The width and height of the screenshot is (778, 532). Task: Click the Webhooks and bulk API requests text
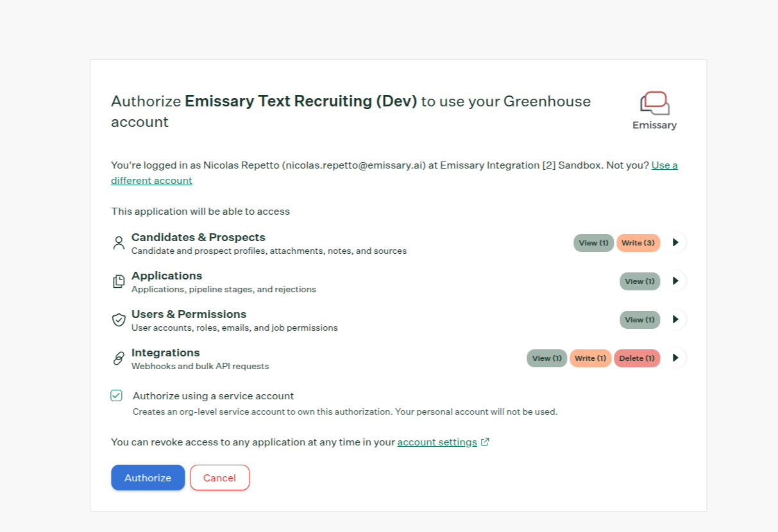pyautogui.click(x=200, y=367)
